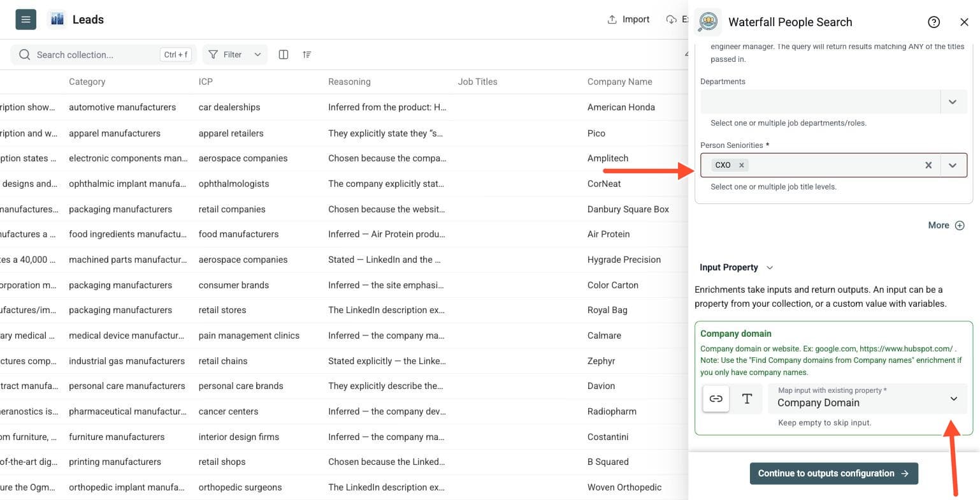980x500 pixels.
Task: Select the Woven Orthopedic company cell
Action: 624,487
